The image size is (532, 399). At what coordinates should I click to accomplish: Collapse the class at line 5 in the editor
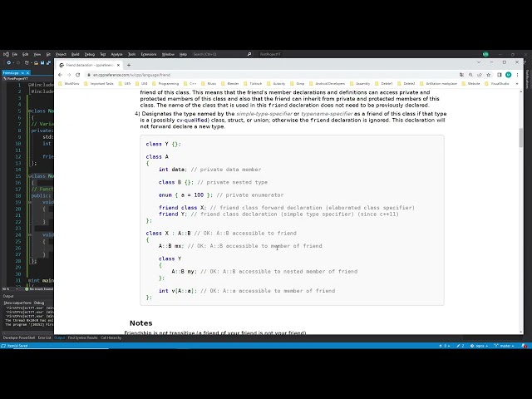point(30,111)
